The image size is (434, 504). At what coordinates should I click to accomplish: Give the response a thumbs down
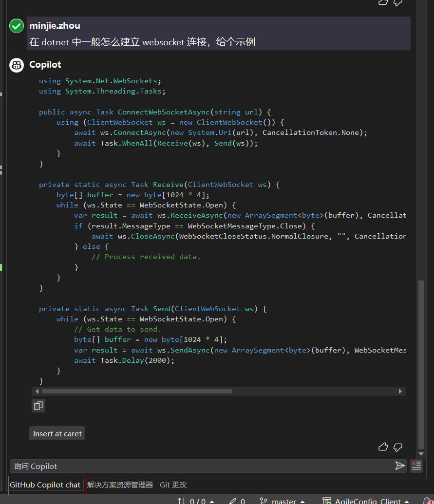pos(398,447)
